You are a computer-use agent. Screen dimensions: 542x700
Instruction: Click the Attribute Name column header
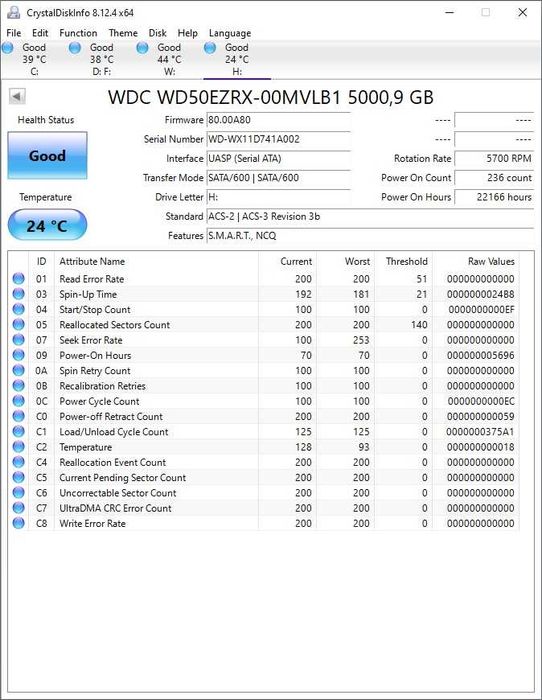click(x=156, y=261)
